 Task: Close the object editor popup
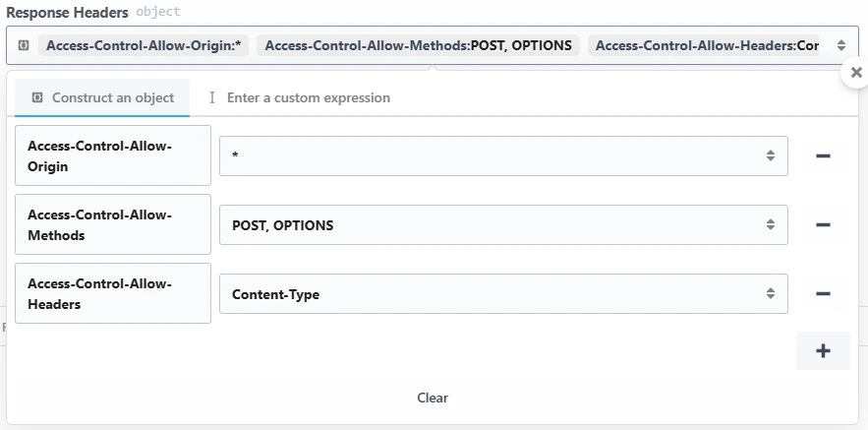click(x=856, y=73)
